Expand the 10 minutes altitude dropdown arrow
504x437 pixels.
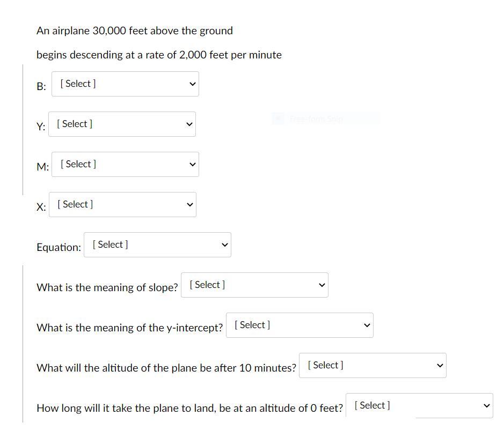coord(440,366)
